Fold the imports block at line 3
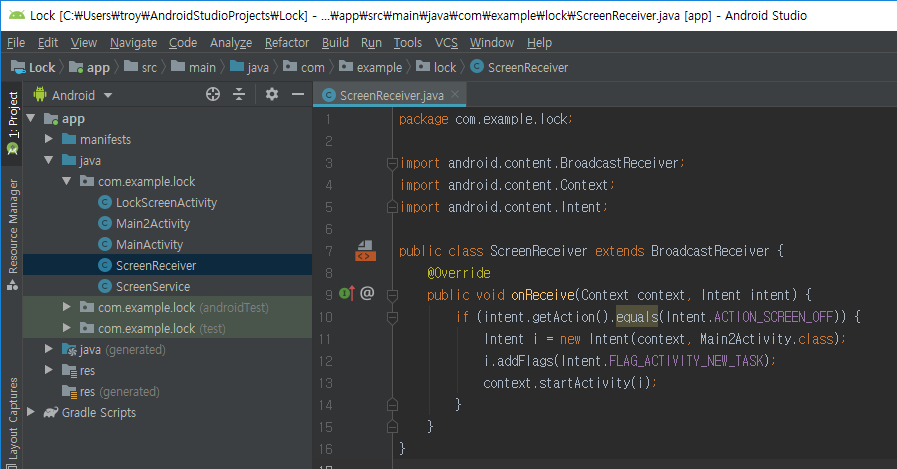 point(392,164)
